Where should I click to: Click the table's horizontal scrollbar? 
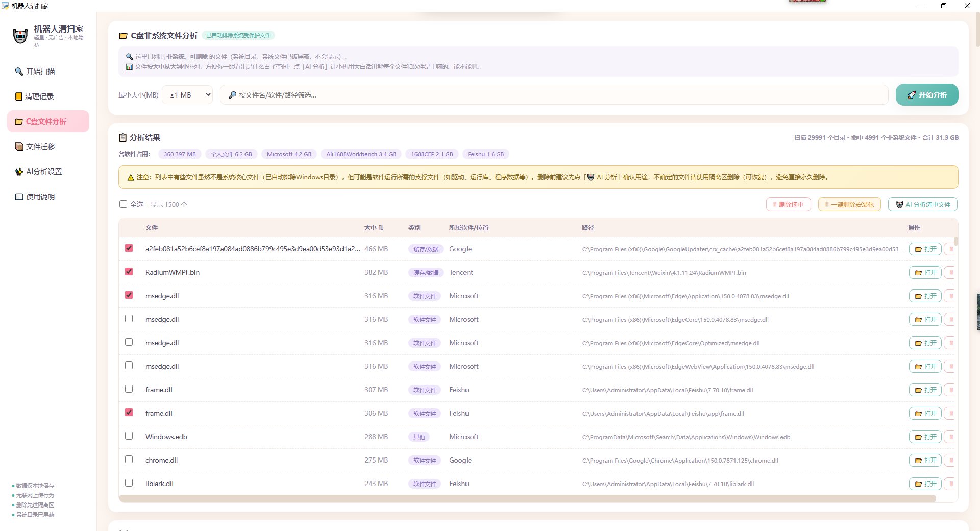click(527, 498)
